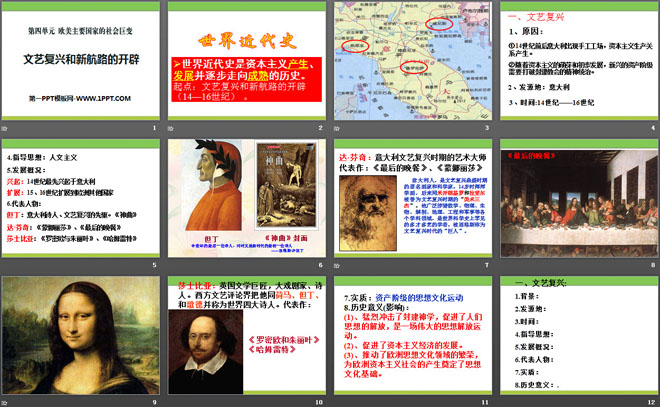Image resolution: width=660 pixels, height=407 pixels.
Task: Select slide 2 with 世界近代史 heading
Action: [x=247, y=61]
